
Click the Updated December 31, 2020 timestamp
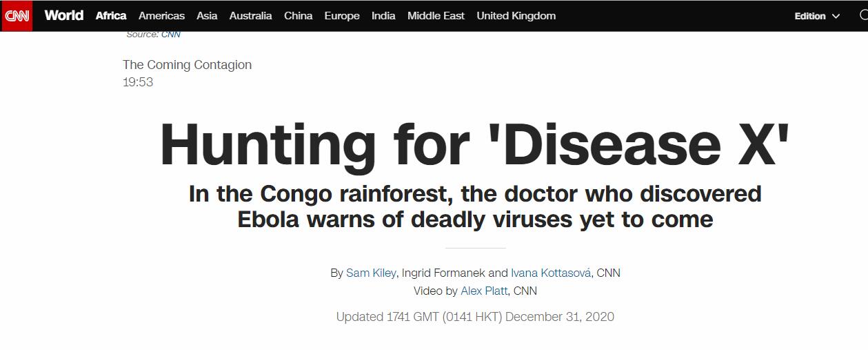click(475, 317)
